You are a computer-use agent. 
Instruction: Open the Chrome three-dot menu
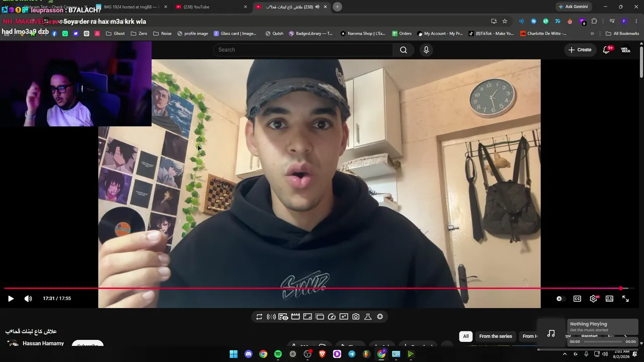coord(637,21)
